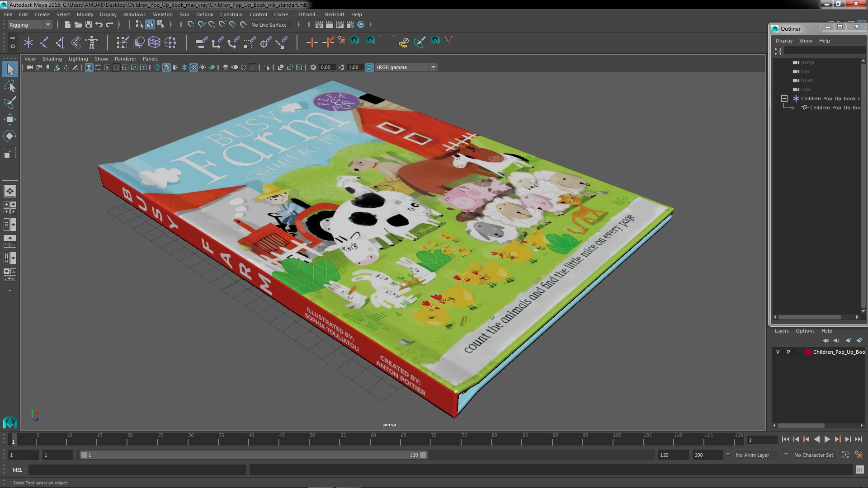This screenshot has width=868, height=488.
Task: Click the Create Lattice shelf icon
Action: coord(154,42)
